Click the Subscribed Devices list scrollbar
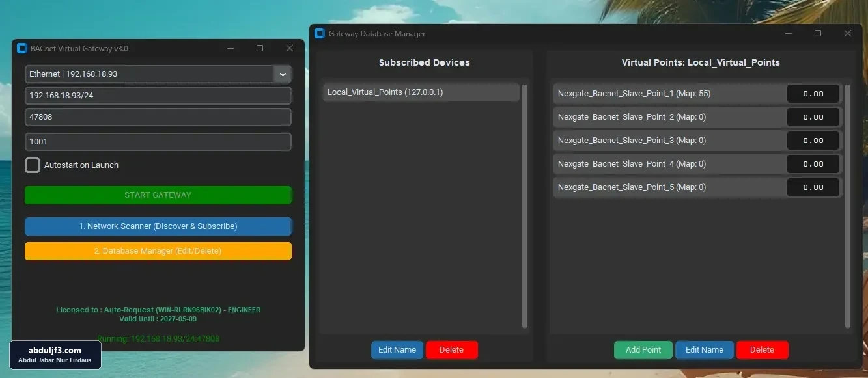Screen dimensions: 868x378 (525, 206)
